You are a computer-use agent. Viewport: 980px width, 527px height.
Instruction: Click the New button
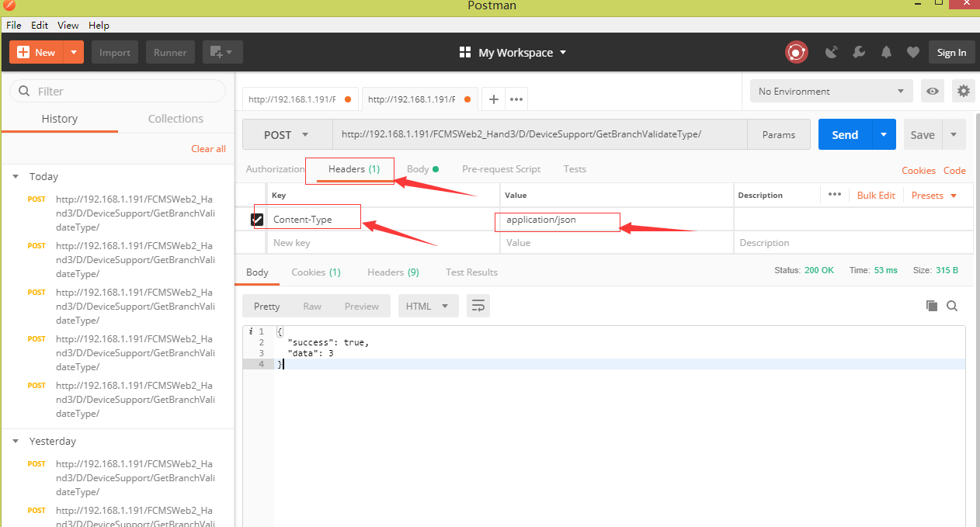(36, 52)
